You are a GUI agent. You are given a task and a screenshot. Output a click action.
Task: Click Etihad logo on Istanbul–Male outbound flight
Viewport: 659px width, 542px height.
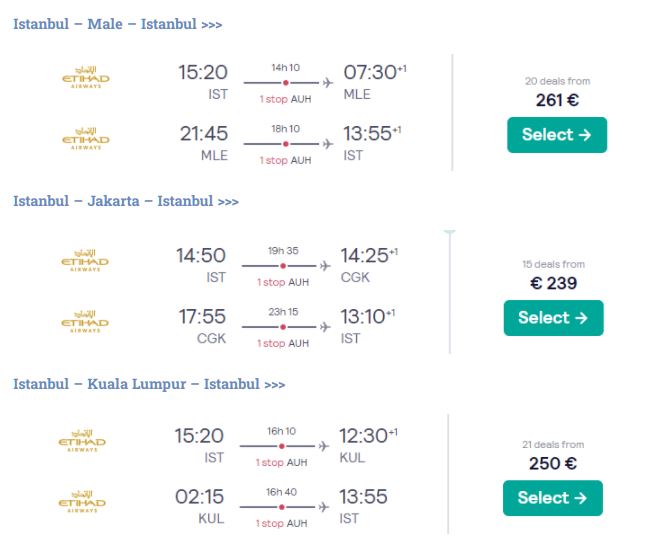tap(84, 78)
